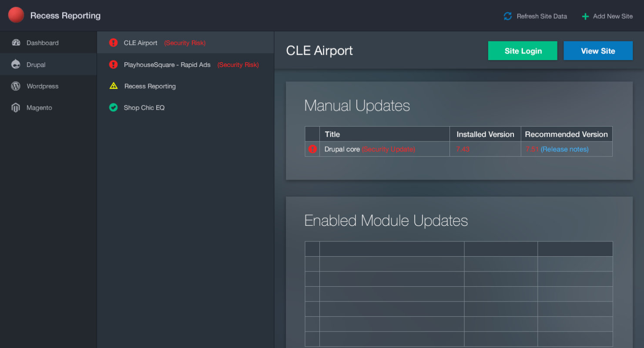The height and width of the screenshot is (348, 644).
Task: Open the Shop Chic EQ site
Action: [x=185, y=108]
